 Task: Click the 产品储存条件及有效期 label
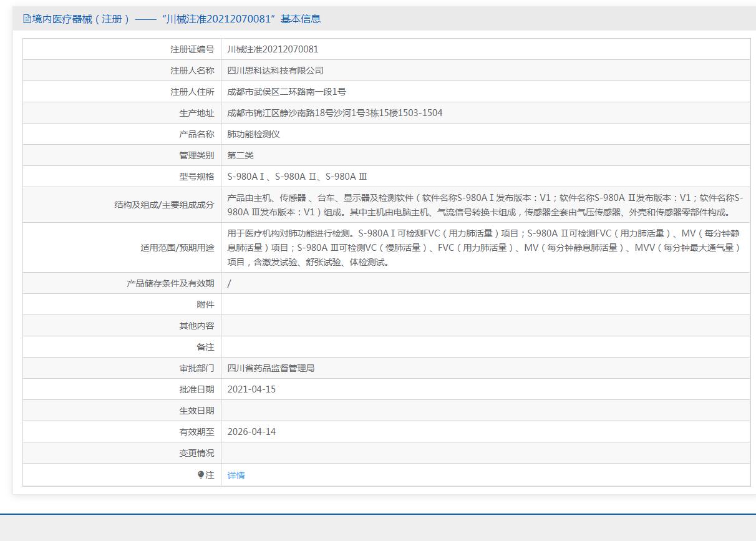pos(170,283)
